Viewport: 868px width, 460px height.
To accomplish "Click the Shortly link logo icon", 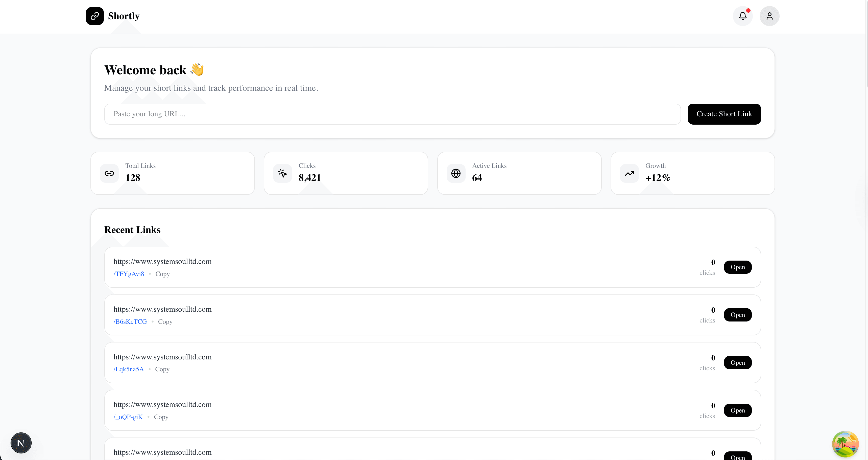I will tap(95, 16).
